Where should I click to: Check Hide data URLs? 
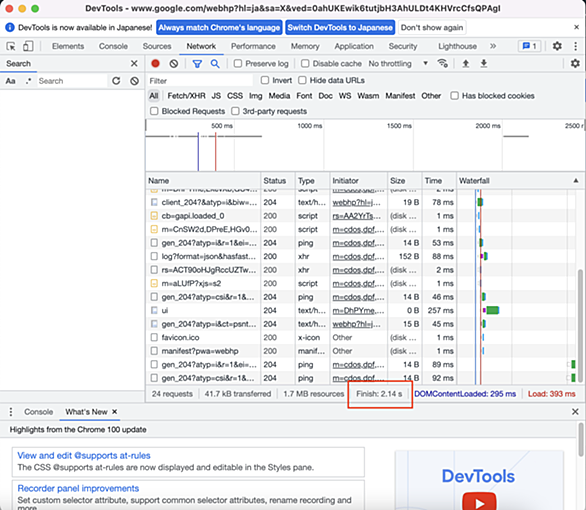[302, 80]
